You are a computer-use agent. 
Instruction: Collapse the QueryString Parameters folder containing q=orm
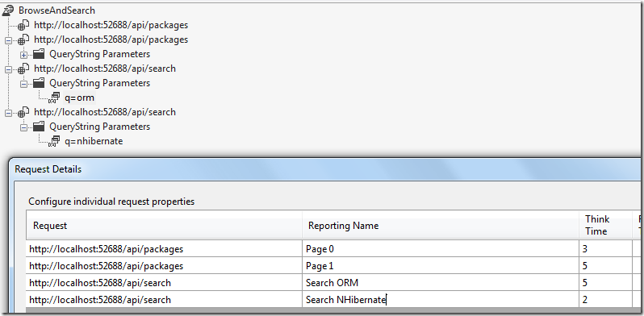point(24,84)
